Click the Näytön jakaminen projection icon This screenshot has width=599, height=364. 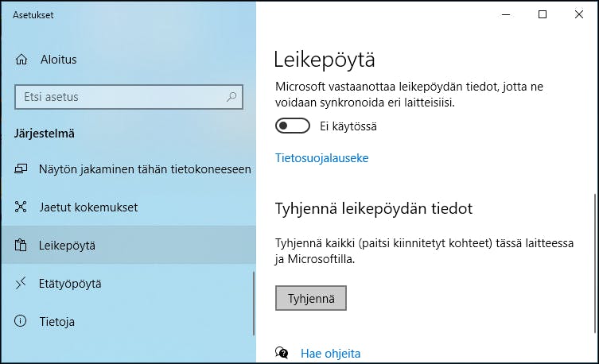(x=21, y=168)
